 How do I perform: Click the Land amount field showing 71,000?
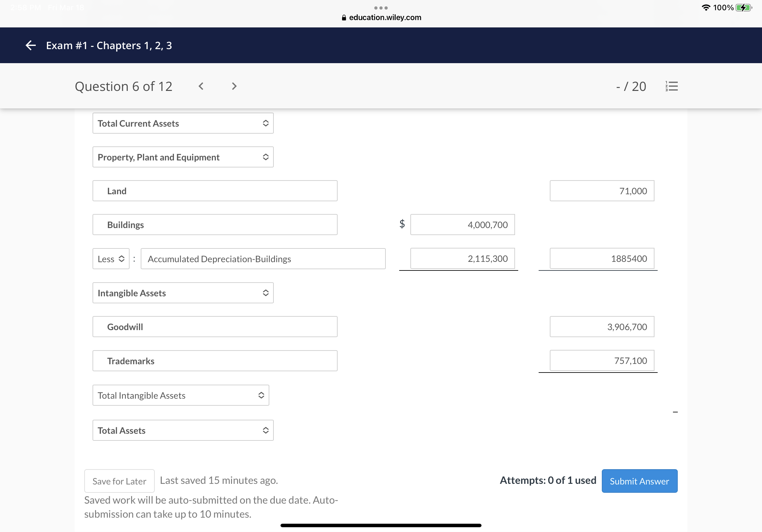[602, 191]
